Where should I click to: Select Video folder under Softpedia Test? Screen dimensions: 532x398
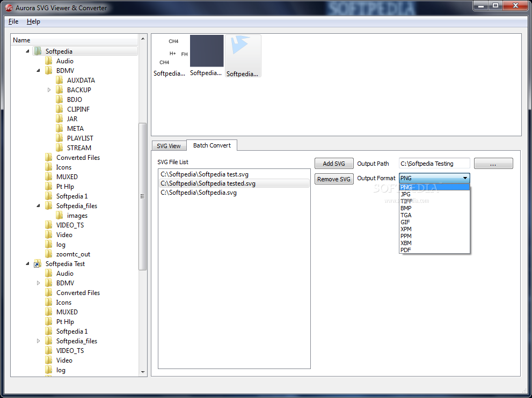pyautogui.click(x=64, y=360)
